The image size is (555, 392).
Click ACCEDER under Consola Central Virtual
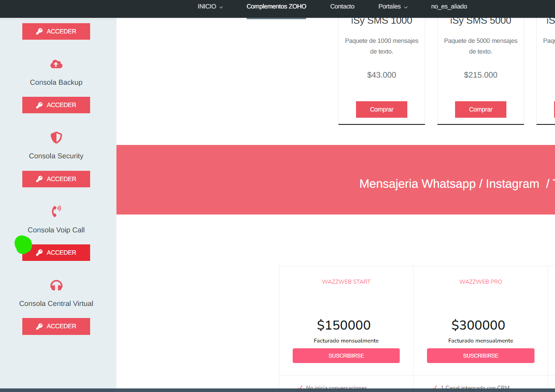coord(56,326)
